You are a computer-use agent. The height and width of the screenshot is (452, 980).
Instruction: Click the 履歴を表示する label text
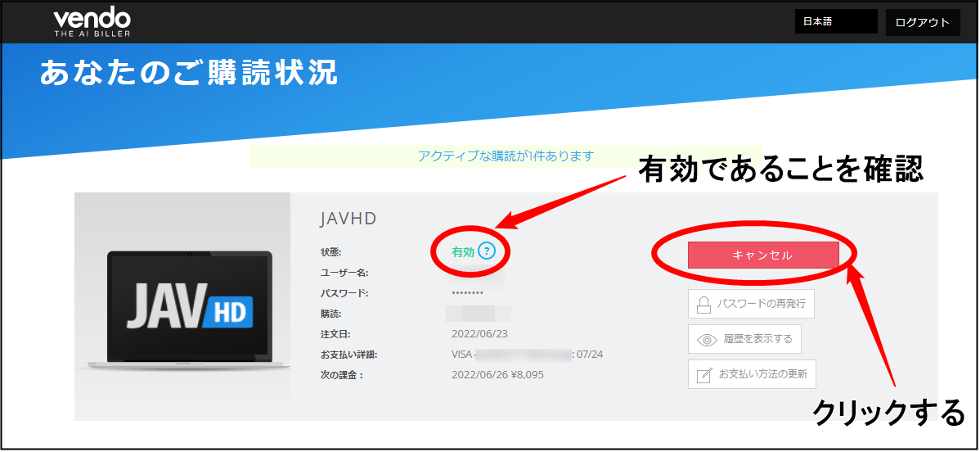tap(757, 339)
